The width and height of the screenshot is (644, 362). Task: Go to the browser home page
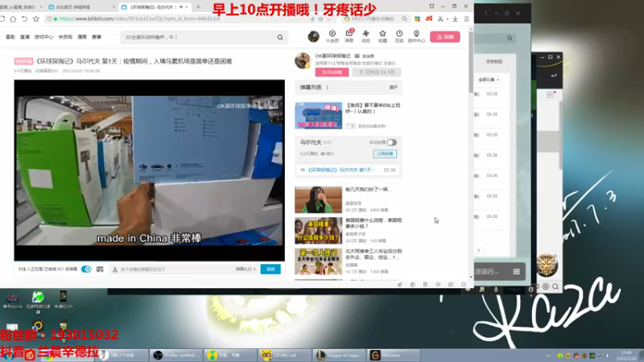[13, 19]
